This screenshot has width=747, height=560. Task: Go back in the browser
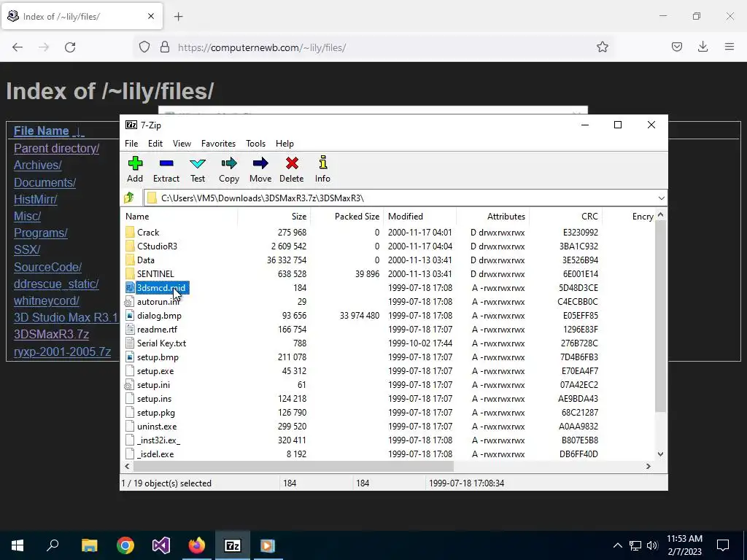(18, 47)
